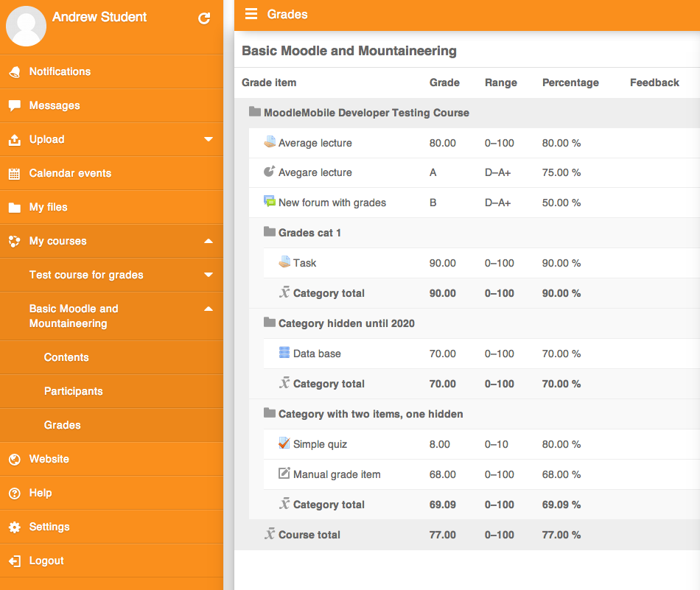
Task: Click the My files folder icon
Action: point(14,208)
